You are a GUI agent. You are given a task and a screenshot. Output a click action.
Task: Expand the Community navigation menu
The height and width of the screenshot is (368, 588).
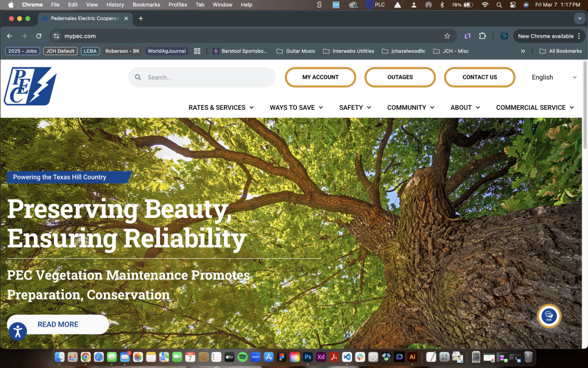(411, 108)
